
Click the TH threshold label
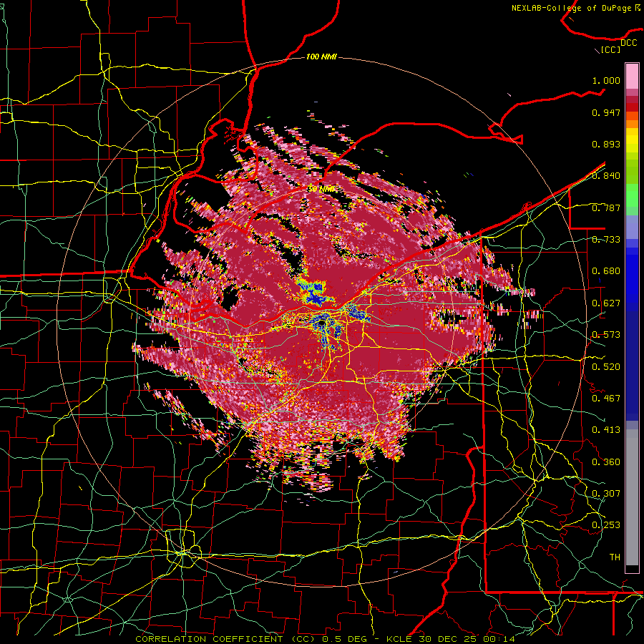[615, 557]
